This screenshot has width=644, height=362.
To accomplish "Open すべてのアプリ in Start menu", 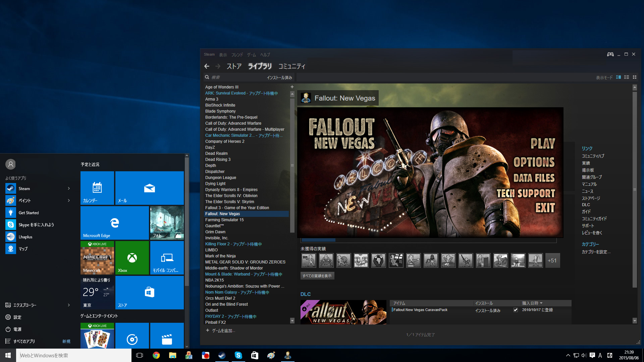I will [x=24, y=341].
